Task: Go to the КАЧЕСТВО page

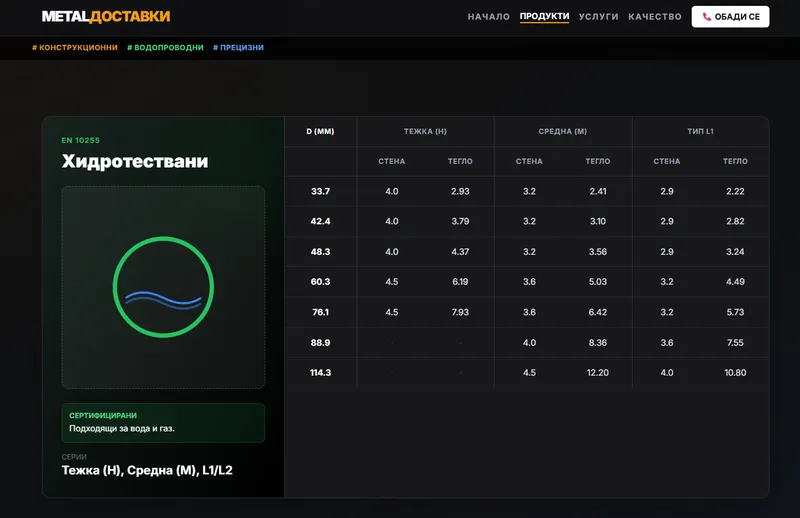Action: pos(655,17)
